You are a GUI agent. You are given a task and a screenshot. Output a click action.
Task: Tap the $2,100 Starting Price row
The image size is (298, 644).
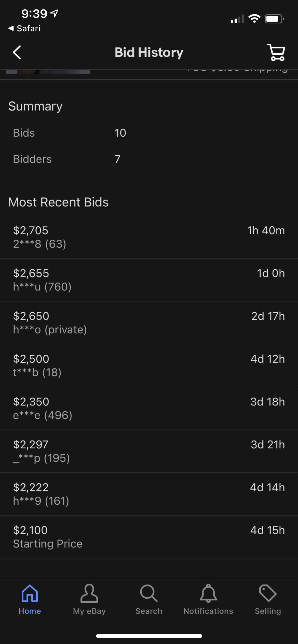coord(149,537)
